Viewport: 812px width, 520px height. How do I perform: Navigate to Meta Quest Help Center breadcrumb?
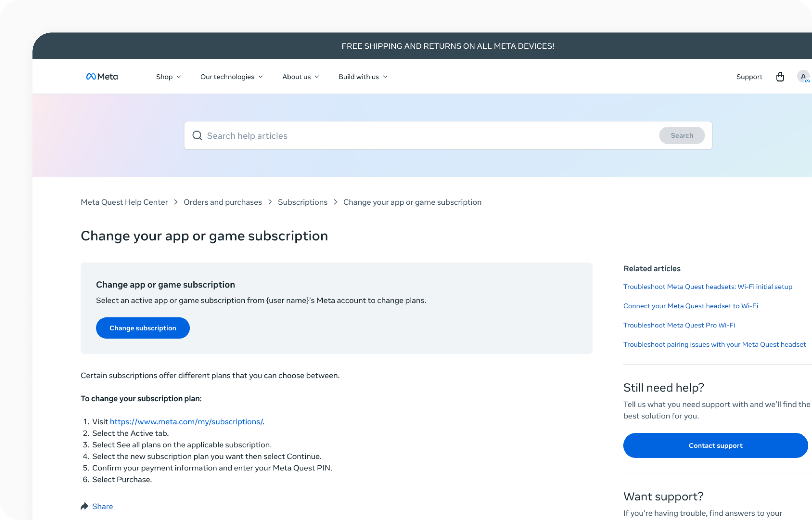coord(124,201)
